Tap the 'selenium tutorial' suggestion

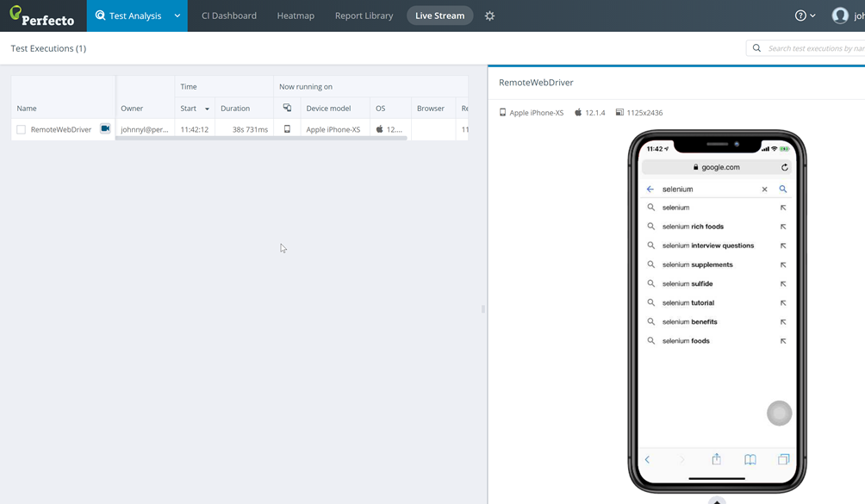[x=688, y=303]
